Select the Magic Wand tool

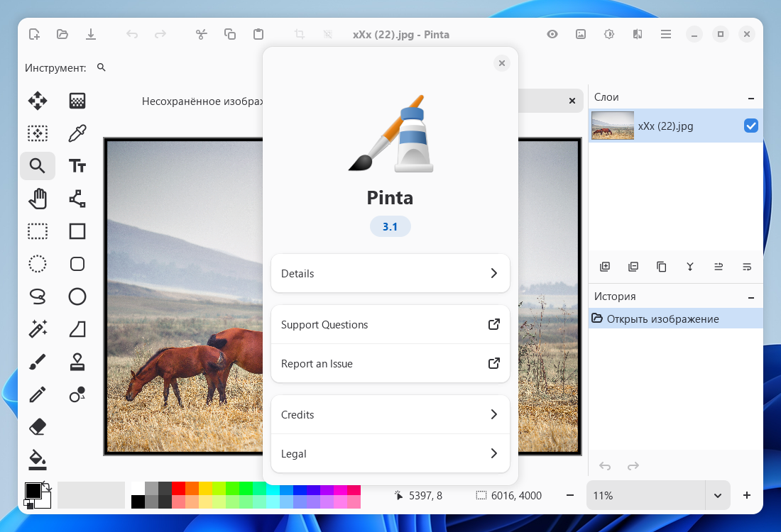click(38, 329)
